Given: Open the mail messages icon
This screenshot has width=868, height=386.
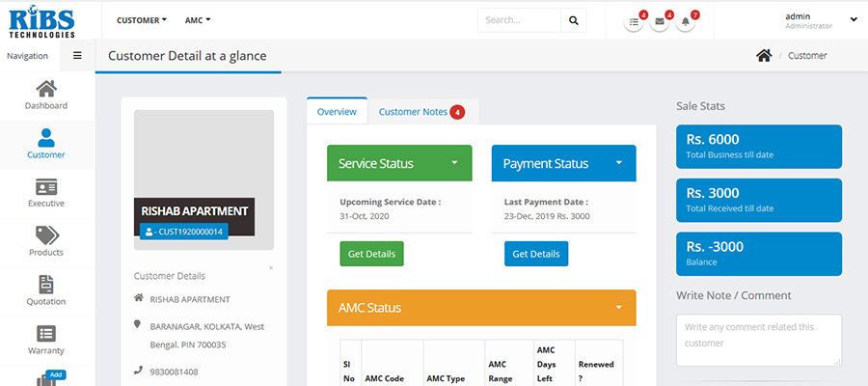Looking at the screenshot, I should (660, 21).
